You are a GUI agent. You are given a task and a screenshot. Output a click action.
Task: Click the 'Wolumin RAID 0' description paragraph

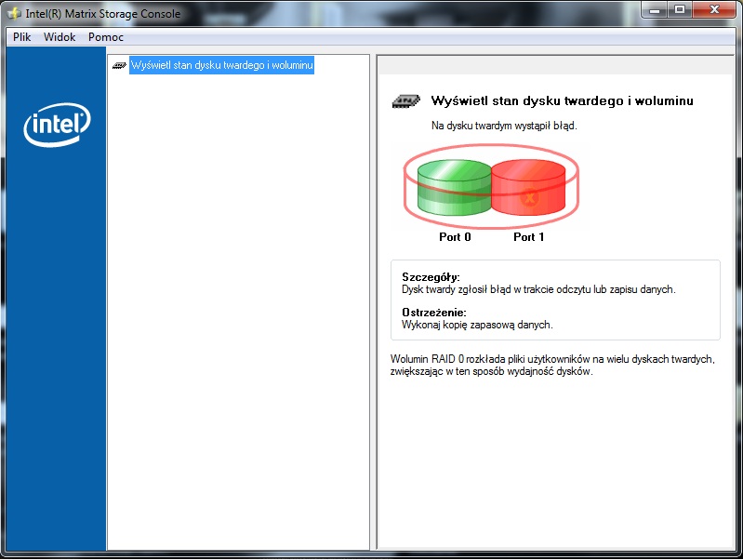click(x=552, y=365)
